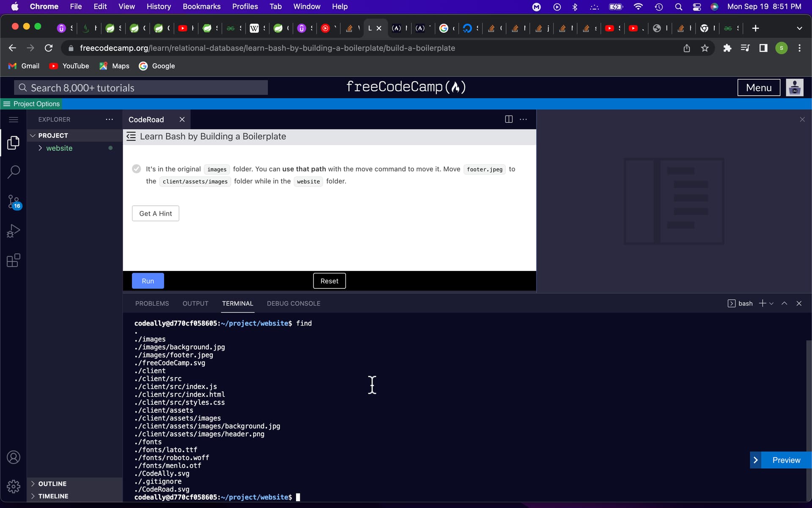This screenshot has height=508, width=812.
Task: Focus the Search 8,000+ tutorials field
Action: click(x=141, y=88)
